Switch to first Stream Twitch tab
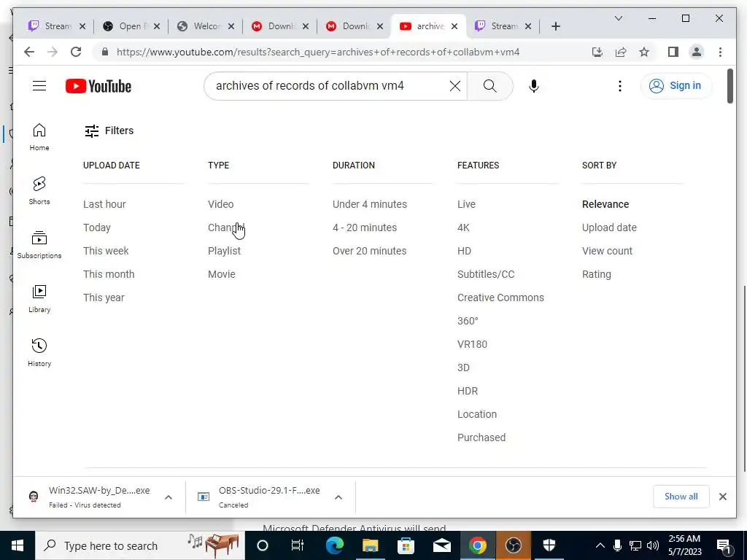This screenshot has width=747, height=560. click(52, 26)
